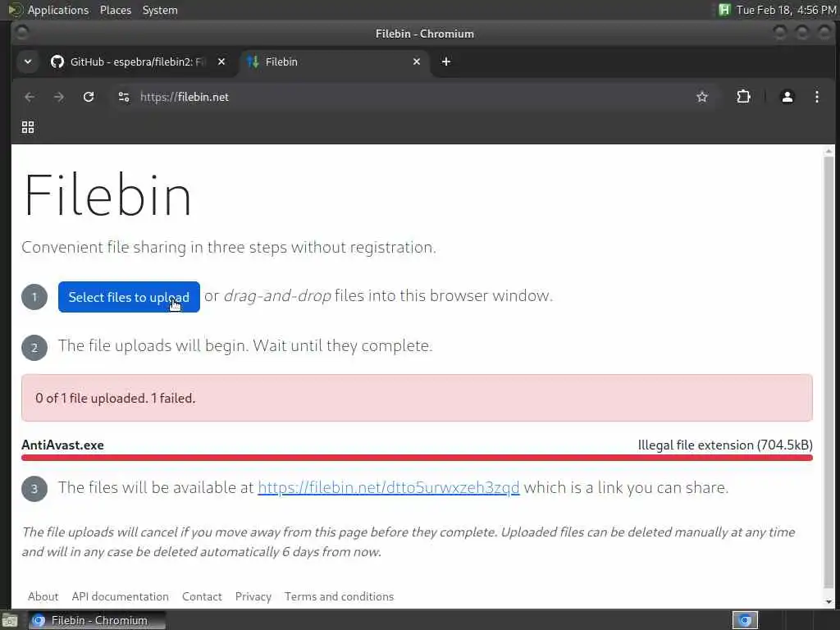The image size is (840, 630).
Task: Open the System menu
Action: pos(160,10)
